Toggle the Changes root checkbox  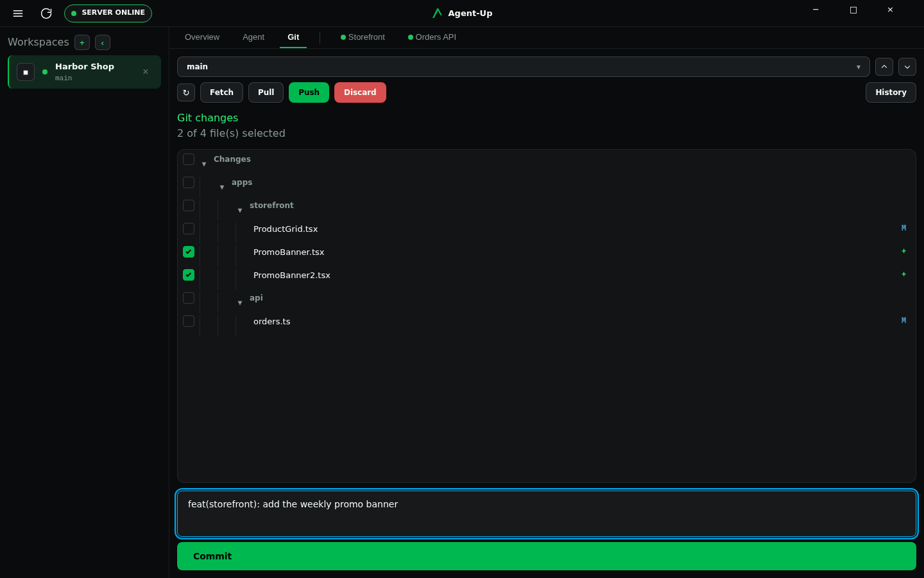click(x=189, y=159)
